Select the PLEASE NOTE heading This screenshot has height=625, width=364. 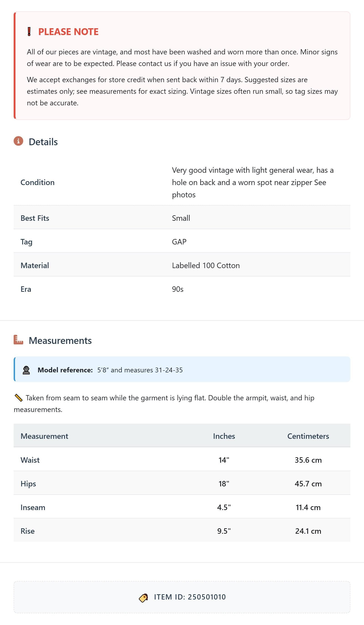pyautogui.click(x=68, y=32)
